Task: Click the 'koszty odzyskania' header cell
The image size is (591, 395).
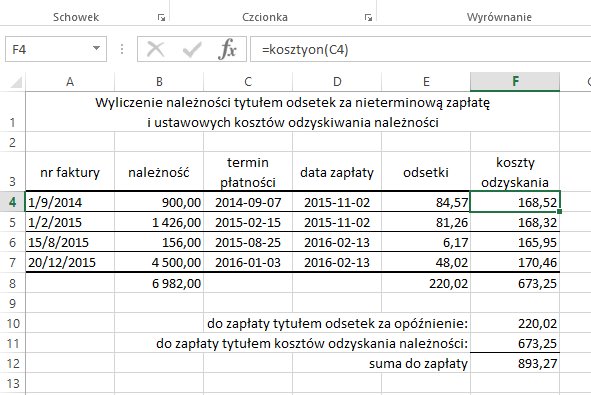Action: tap(515, 172)
